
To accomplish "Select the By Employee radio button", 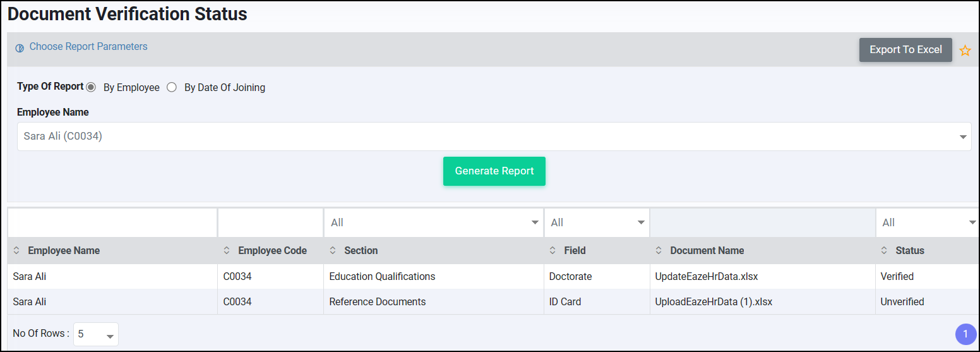I will (91, 87).
